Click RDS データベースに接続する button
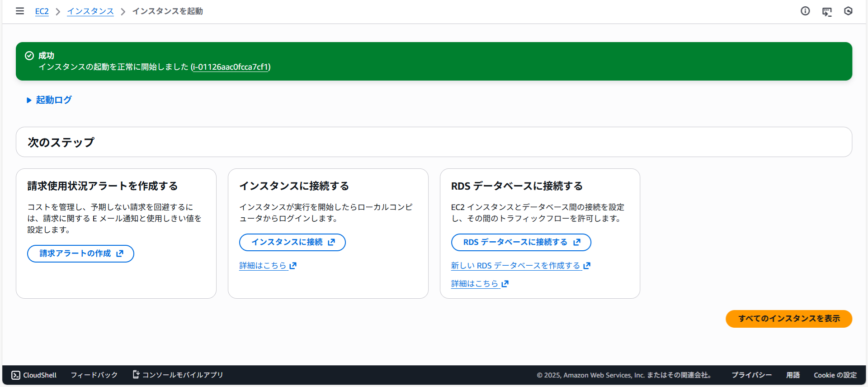 (x=521, y=242)
